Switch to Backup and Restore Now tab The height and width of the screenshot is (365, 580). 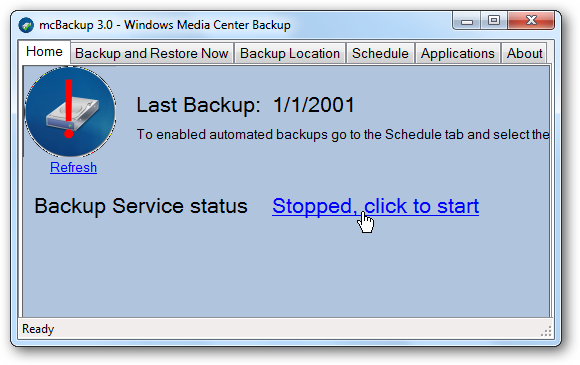point(152,54)
